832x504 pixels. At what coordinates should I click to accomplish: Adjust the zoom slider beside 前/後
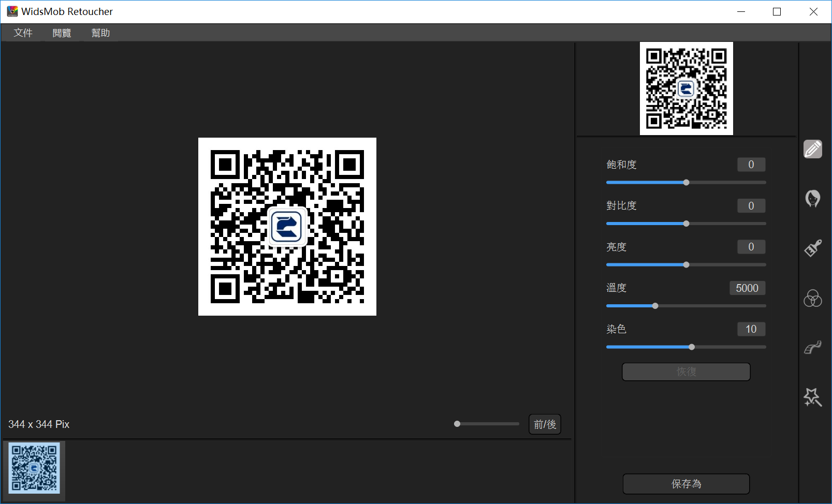pyautogui.click(x=487, y=424)
